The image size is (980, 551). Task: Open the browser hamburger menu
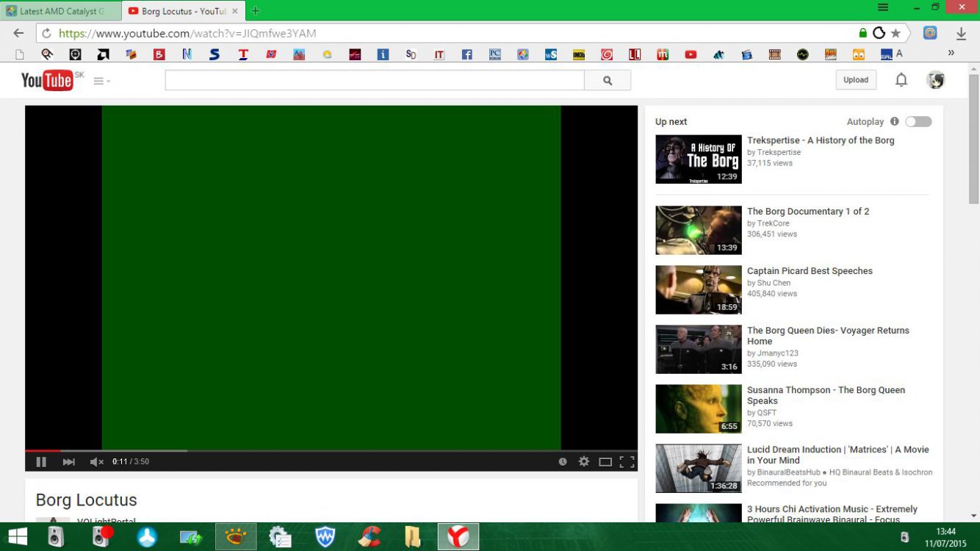tap(883, 7)
